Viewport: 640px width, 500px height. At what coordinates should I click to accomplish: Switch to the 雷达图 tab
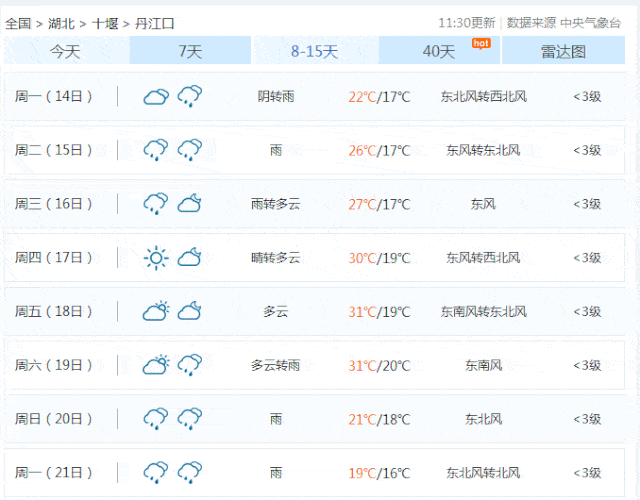coord(563,51)
